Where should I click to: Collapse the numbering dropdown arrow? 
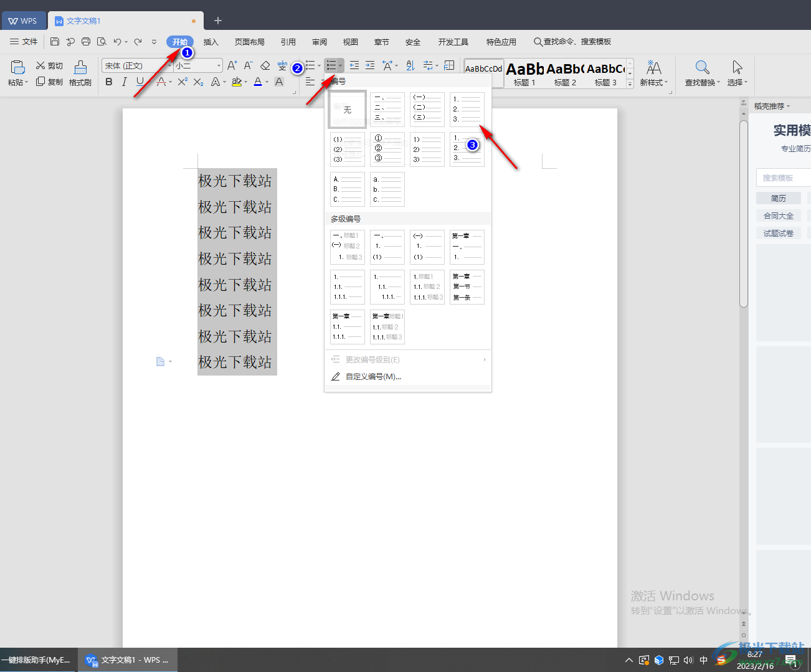[340, 65]
